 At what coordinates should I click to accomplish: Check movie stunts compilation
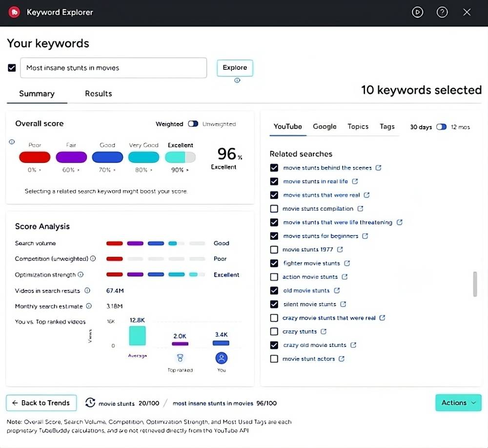click(274, 208)
